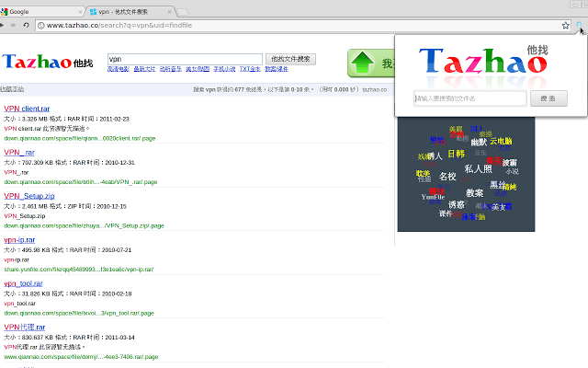The image size is (588, 368).
Task: Click the 云电脑 tag in cloud
Action: point(501,141)
